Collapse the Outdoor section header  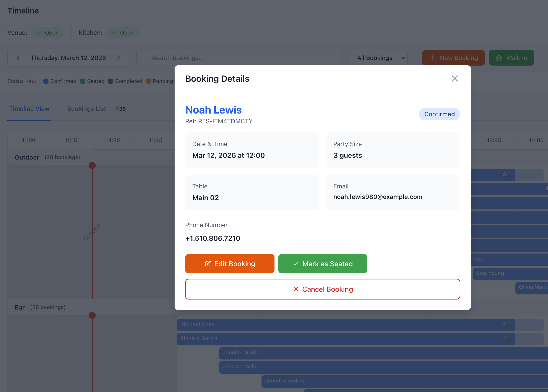(x=27, y=157)
